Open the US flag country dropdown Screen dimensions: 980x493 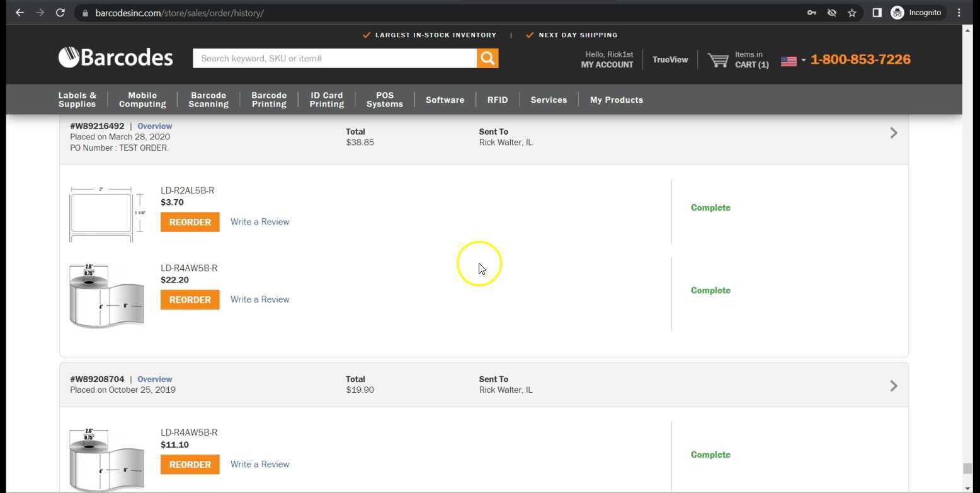pyautogui.click(x=793, y=61)
